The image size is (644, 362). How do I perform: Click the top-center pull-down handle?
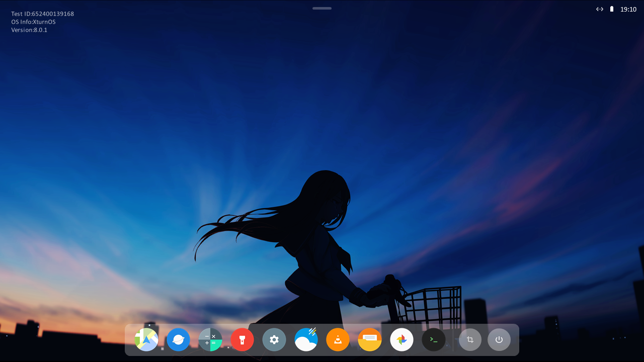click(322, 8)
